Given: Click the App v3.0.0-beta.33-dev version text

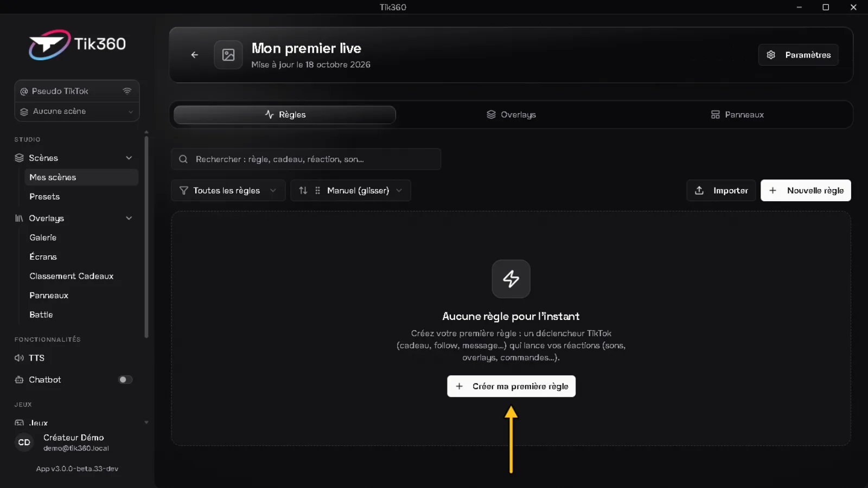Looking at the screenshot, I should coord(77,469).
